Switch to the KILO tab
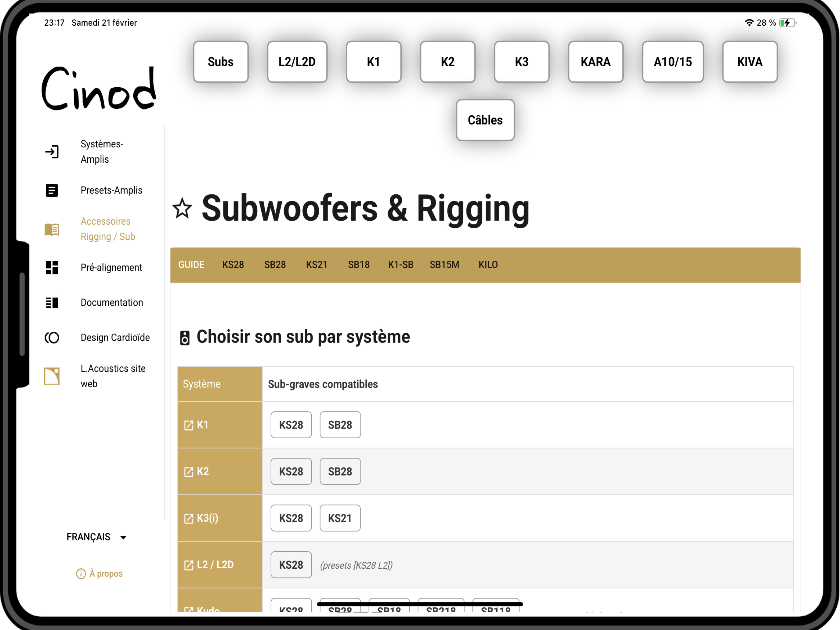Viewport: 840px width, 630px height. click(488, 265)
